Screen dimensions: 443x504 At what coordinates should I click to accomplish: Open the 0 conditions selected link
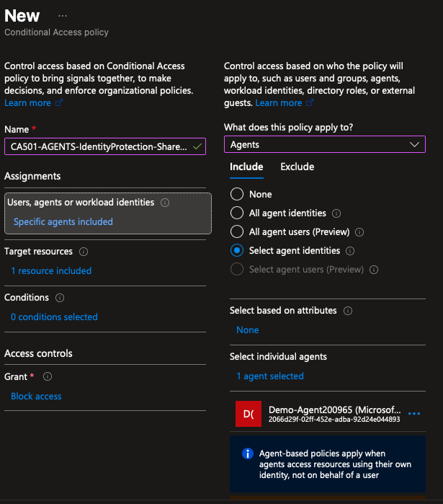[54, 317]
